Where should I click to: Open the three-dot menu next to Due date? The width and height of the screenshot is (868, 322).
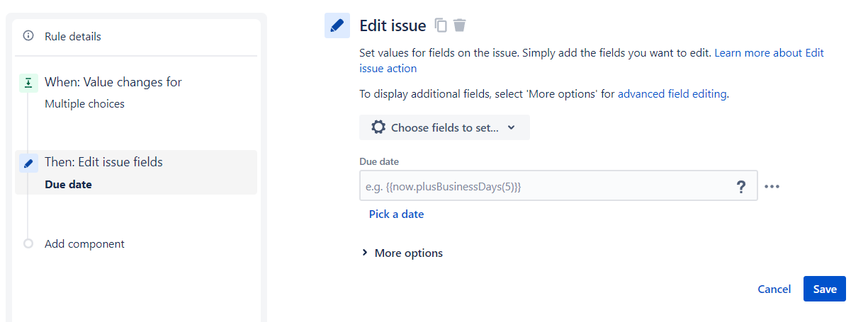coord(772,187)
